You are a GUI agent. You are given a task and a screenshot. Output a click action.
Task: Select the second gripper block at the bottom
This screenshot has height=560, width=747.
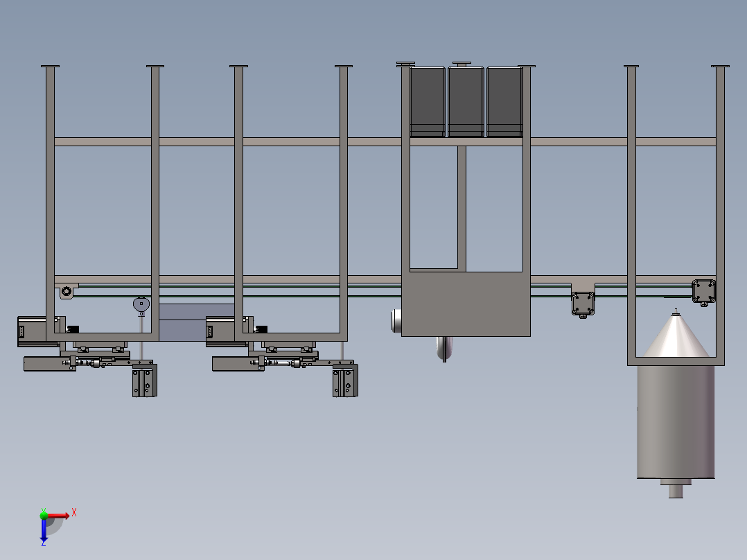[x=345, y=380]
